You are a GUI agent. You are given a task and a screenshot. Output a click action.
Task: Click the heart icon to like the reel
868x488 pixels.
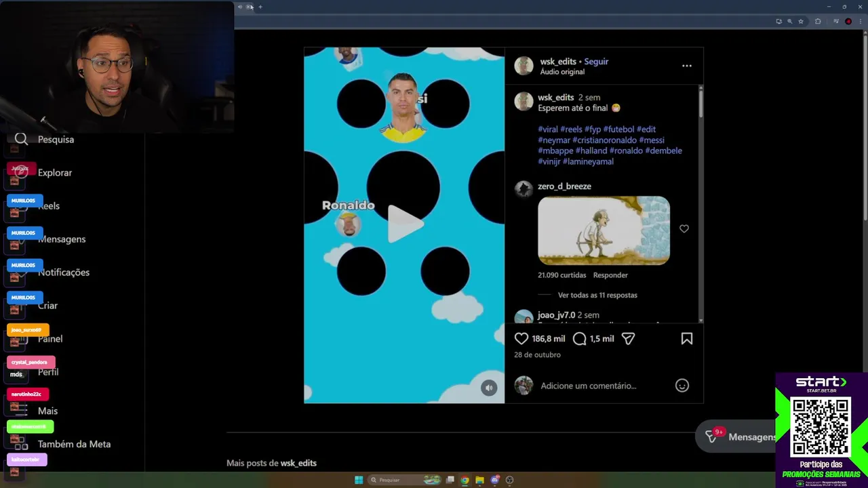(521, 338)
